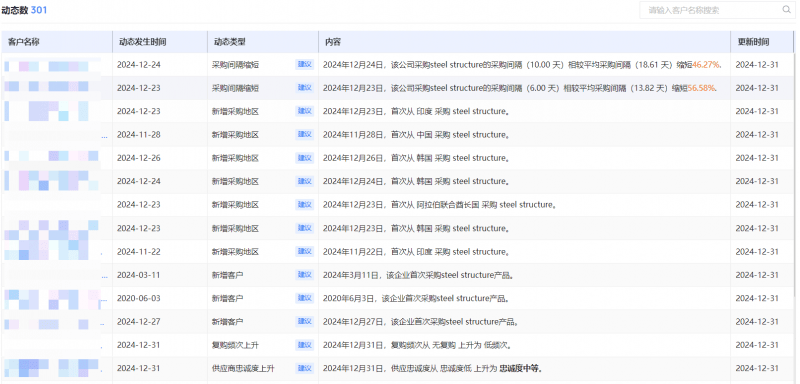This screenshot has height=384, width=800.
Task: Click 建议 for the 首次从 中国 采购 row
Action: pyautogui.click(x=305, y=135)
